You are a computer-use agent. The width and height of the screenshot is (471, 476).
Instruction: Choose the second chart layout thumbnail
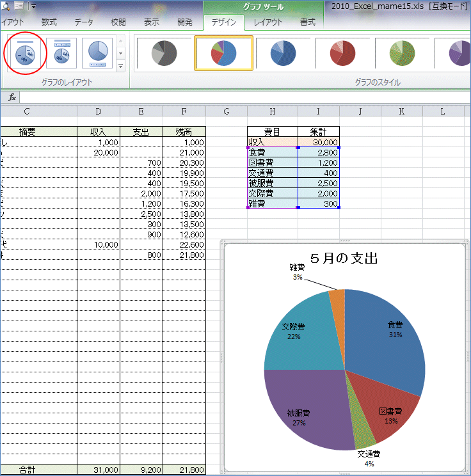(61, 52)
